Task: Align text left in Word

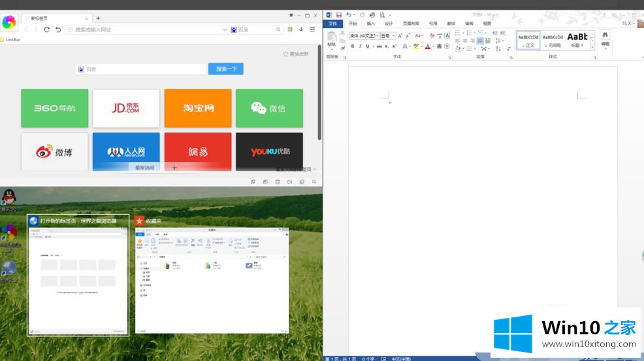Action: click(458, 40)
